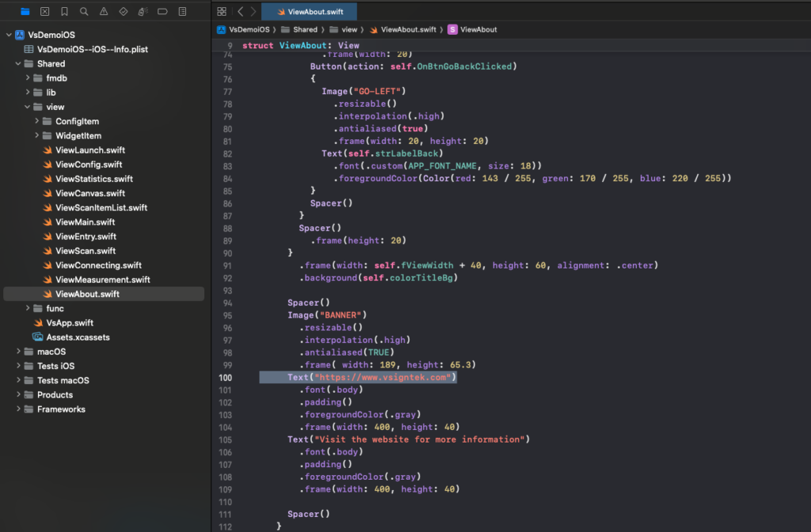Screen dimensions: 811x532
Task: Open the Test navigator diamond icon
Action: click(123, 12)
